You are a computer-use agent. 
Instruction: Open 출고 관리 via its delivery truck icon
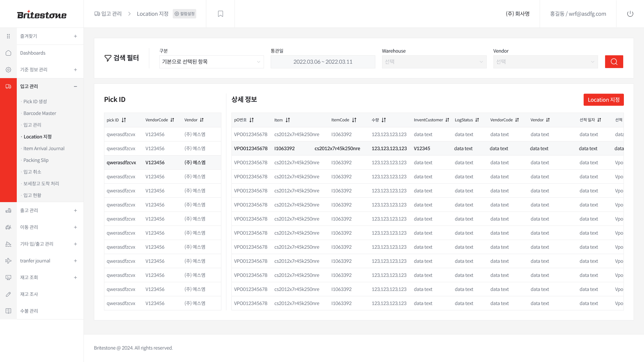click(8, 210)
